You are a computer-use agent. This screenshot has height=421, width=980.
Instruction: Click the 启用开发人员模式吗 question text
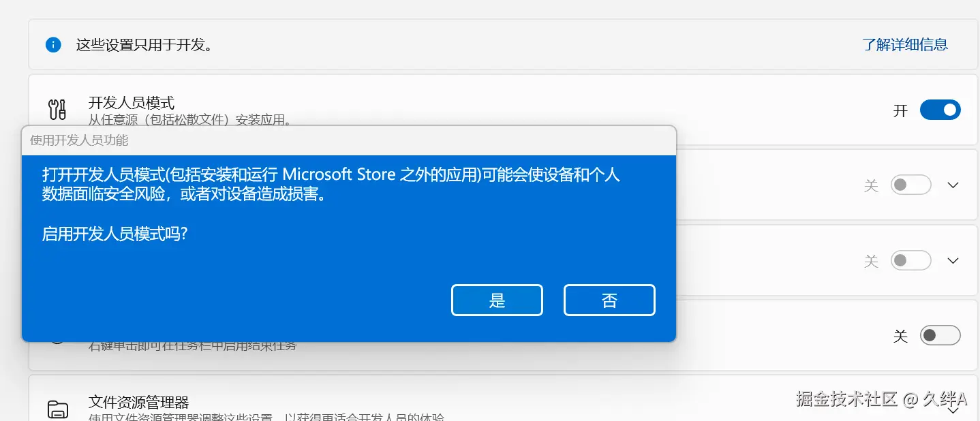click(114, 234)
